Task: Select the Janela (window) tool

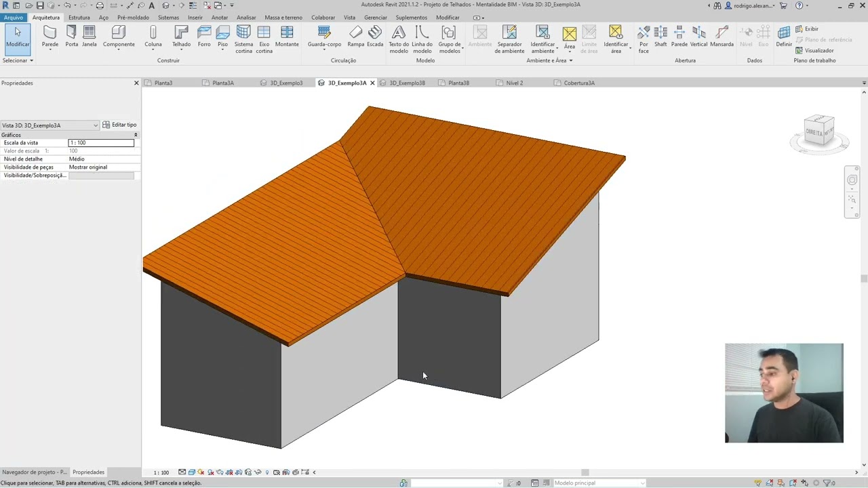Action: point(89,37)
